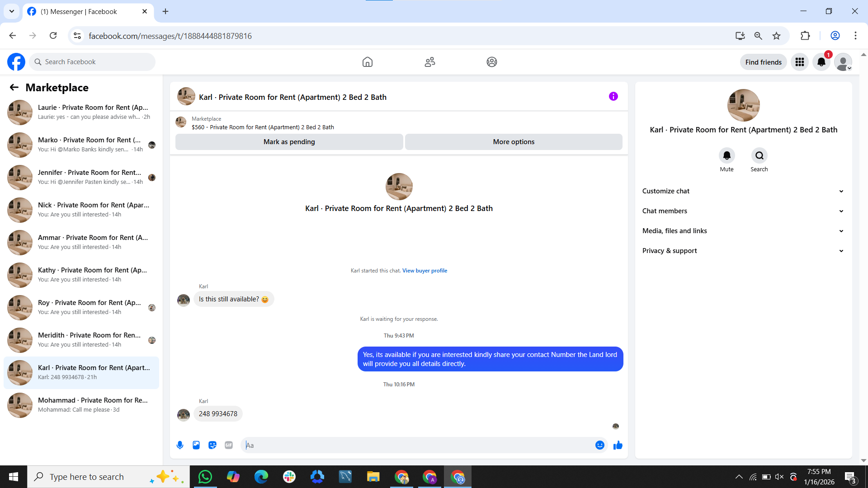
Task: Toggle conversation information panel icon
Action: click(x=613, y=96)
